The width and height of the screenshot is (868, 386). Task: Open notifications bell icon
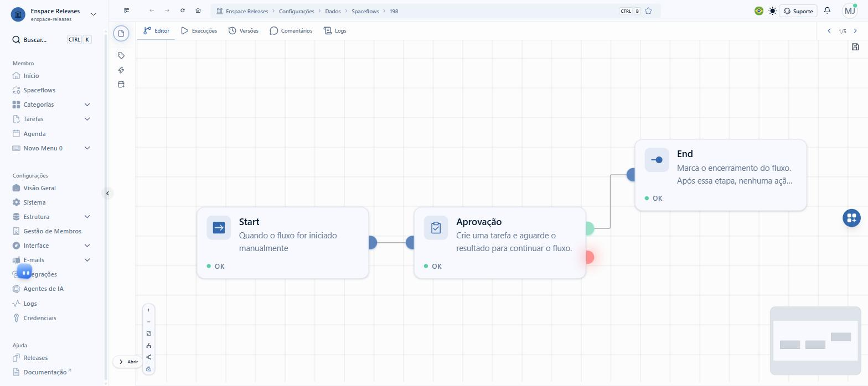[x=827, y=11]
